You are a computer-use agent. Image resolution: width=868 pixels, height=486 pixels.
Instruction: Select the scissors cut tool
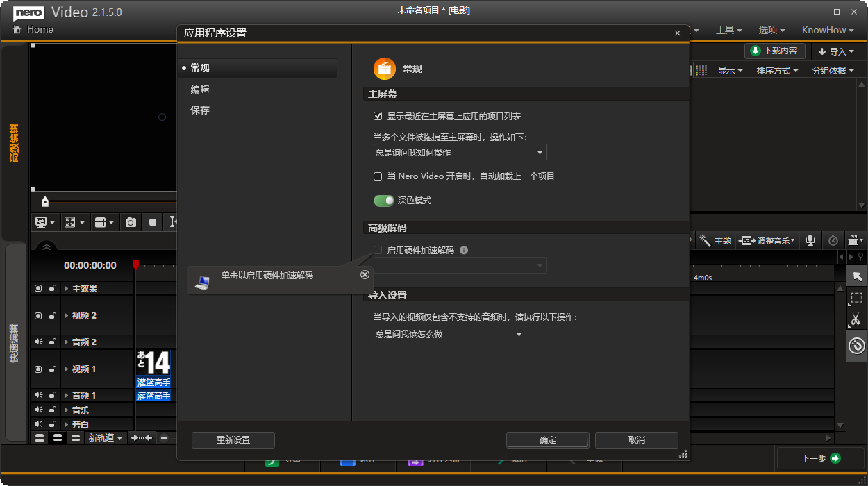[x=857, y=319]
